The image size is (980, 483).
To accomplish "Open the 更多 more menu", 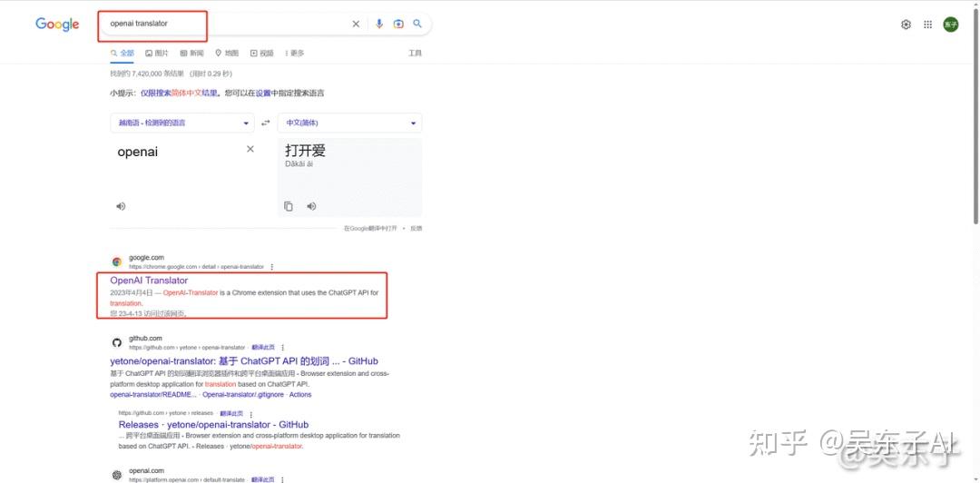I will click(294, 54).
